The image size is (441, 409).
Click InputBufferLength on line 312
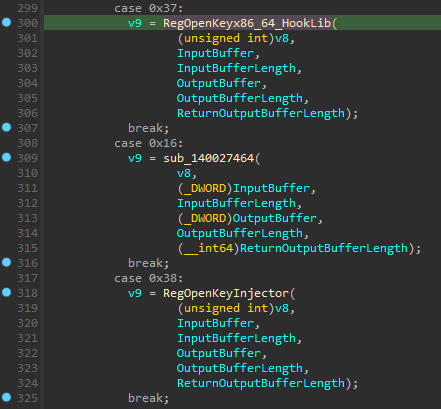pyautogui.click(x=236, y=203)
